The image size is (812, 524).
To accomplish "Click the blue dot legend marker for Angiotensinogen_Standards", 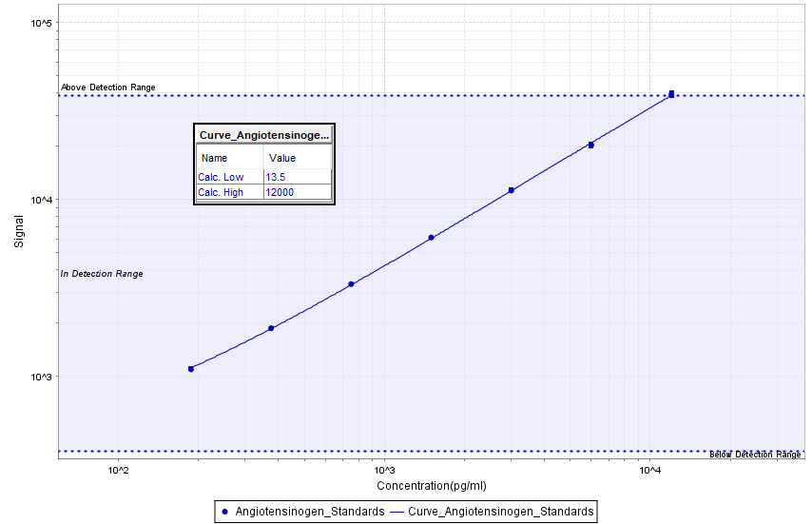I will click(x=225, y=512).
